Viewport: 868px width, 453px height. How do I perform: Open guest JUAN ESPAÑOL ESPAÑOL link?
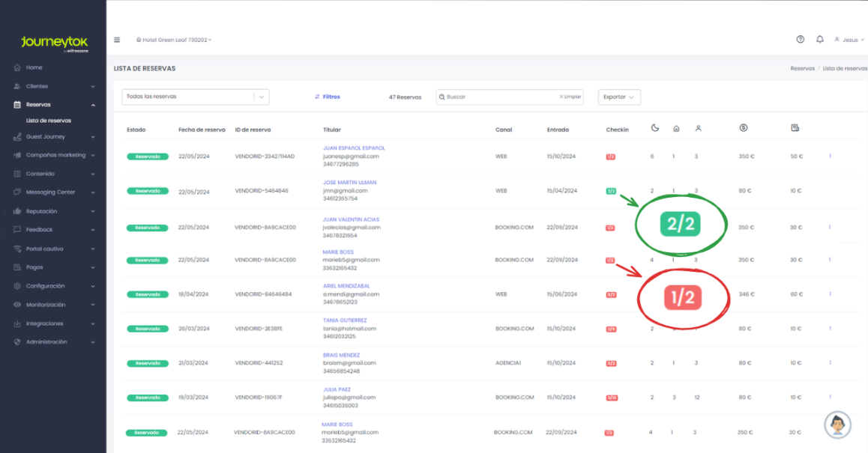[x=354, y=148]
